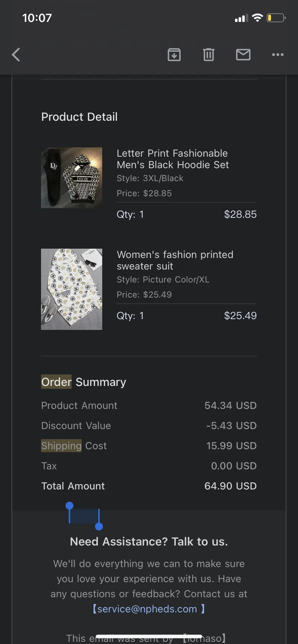The width and height of the screenshot is (298, 644).
Task: Delete the email using the trash icon
Action: coord(209,55)
